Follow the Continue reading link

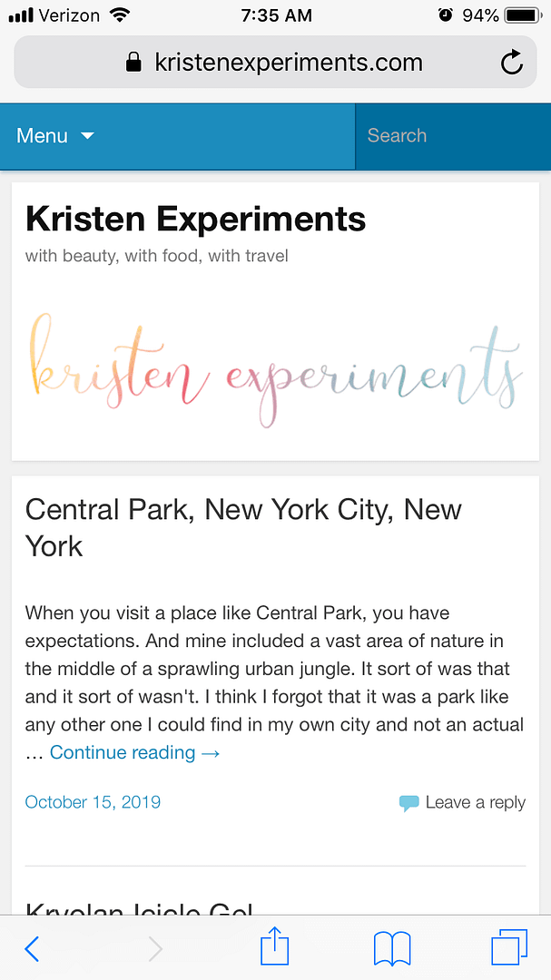pyautogui.click(x=134, y=752)
